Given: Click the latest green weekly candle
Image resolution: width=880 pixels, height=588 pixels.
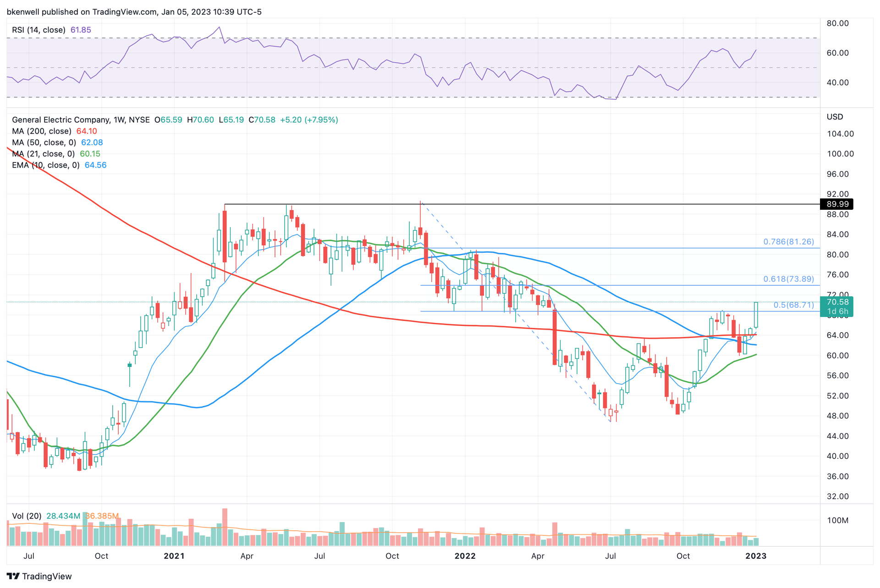Looking at the screenshot, I should [756, 315].
